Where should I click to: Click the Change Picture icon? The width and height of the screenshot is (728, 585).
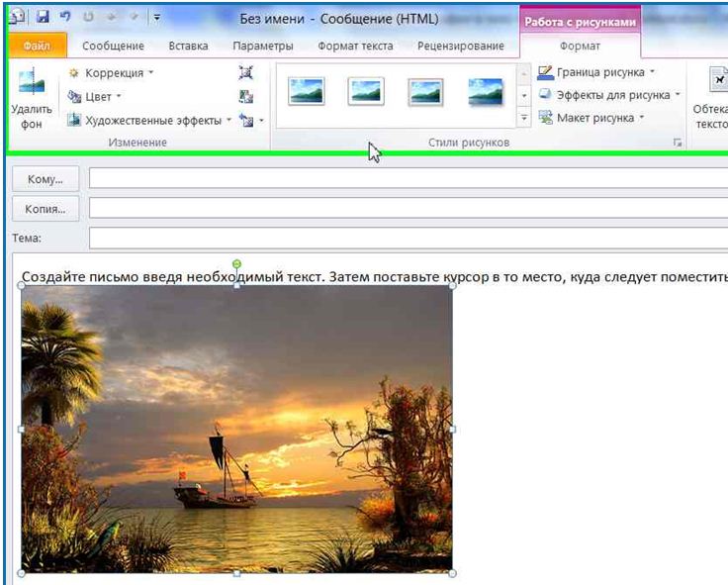coord(245,97)
